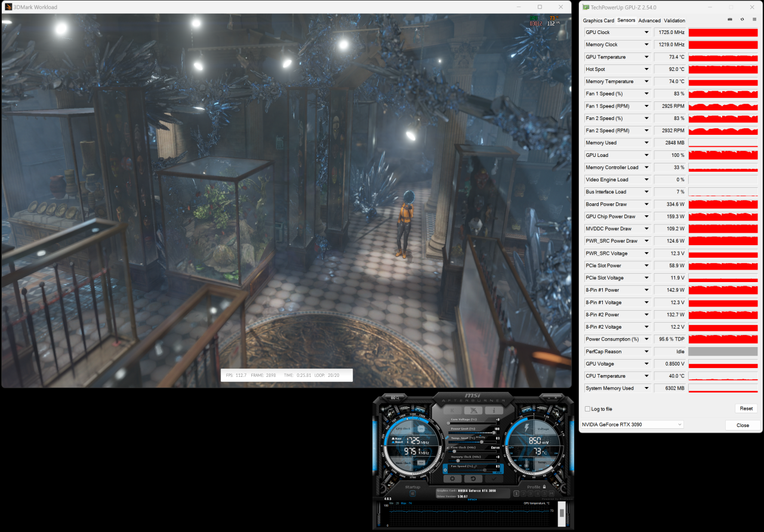Image resolution: width=764 pixels, height=532 pixels.
Task: Click Afterburner's reset icon
Action: (473, 478)
